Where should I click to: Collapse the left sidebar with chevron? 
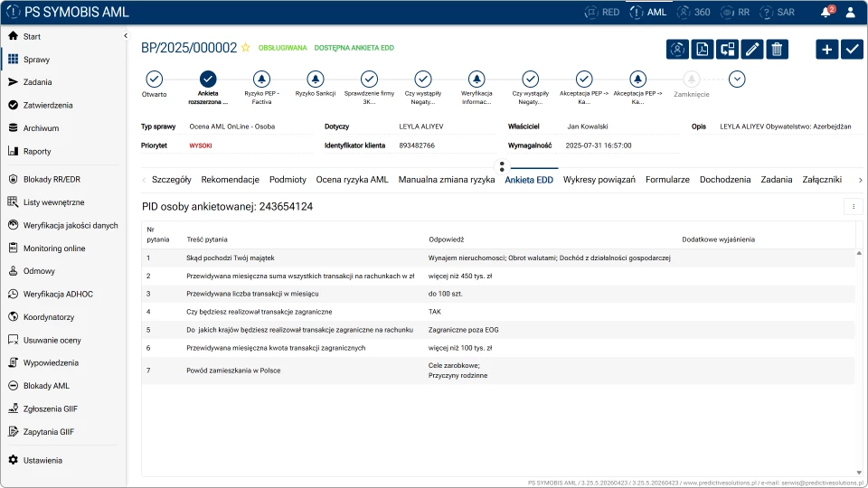coord(126,36)
